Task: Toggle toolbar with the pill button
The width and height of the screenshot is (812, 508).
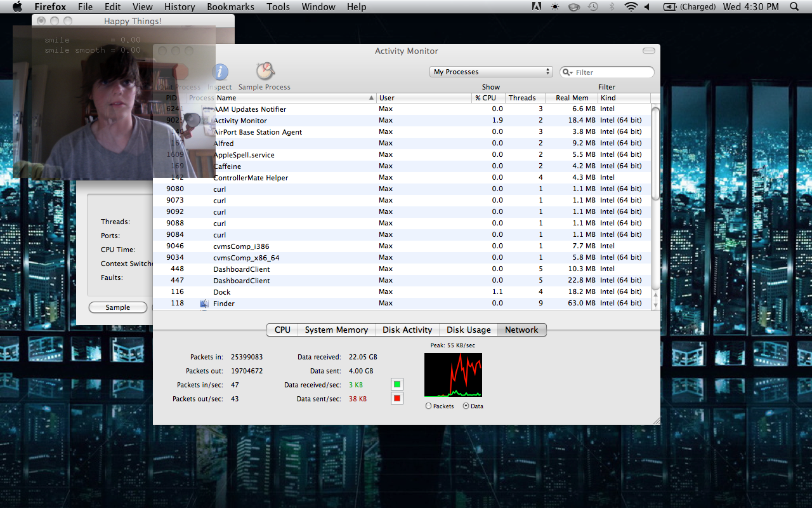Action: 648,51
